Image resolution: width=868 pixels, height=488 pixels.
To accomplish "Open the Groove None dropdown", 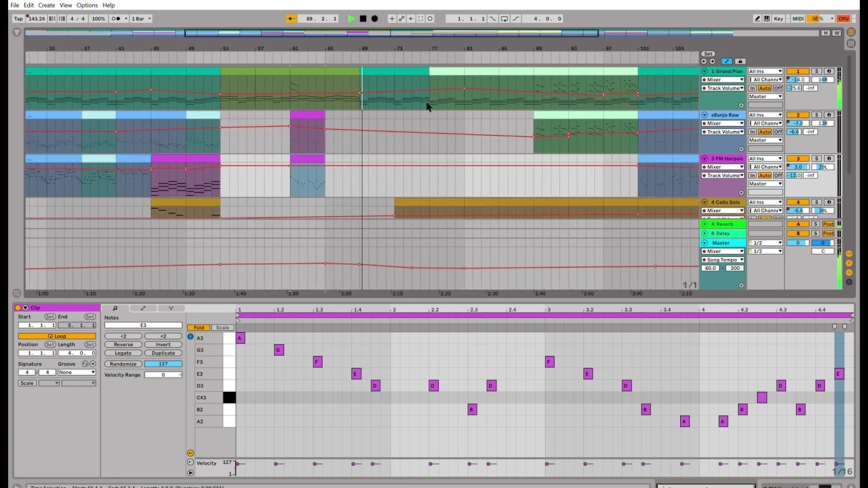I will [x=77, y=372].
